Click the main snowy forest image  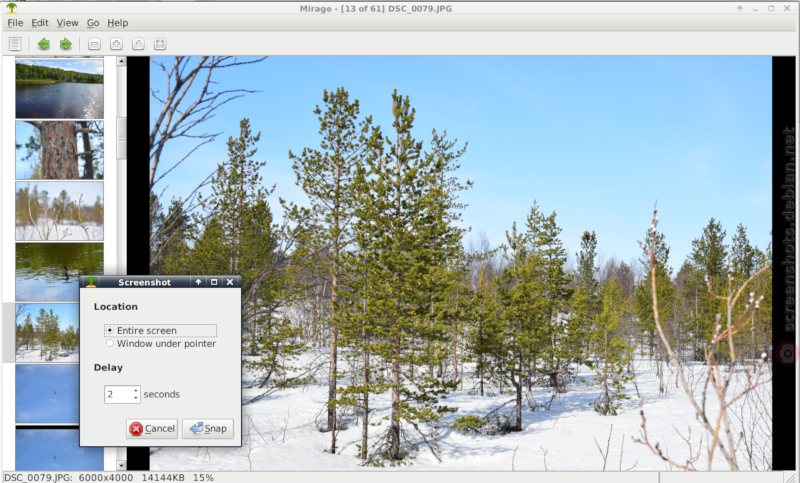pyautogui.click(x=461, y=263)
